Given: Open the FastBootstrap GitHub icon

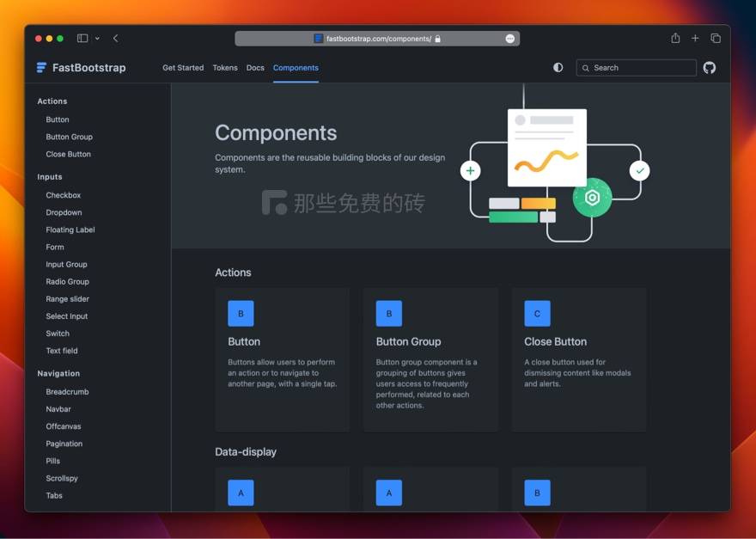Looking at the screenshot, I should tap(709, 67).
